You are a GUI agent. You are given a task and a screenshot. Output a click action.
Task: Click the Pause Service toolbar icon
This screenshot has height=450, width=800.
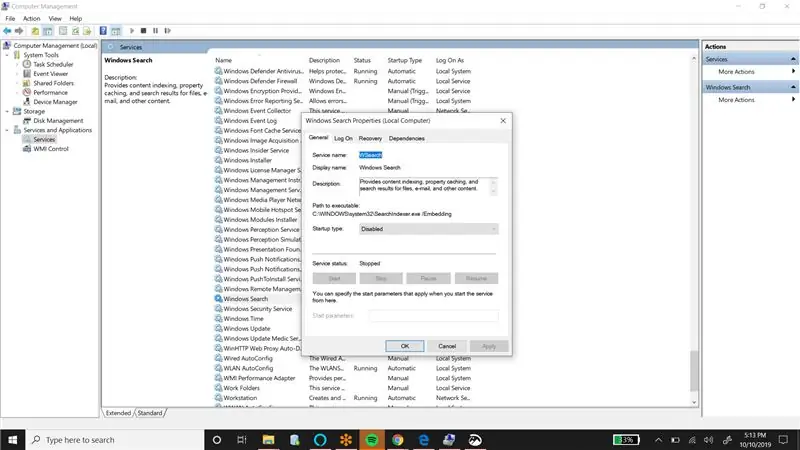156,31
